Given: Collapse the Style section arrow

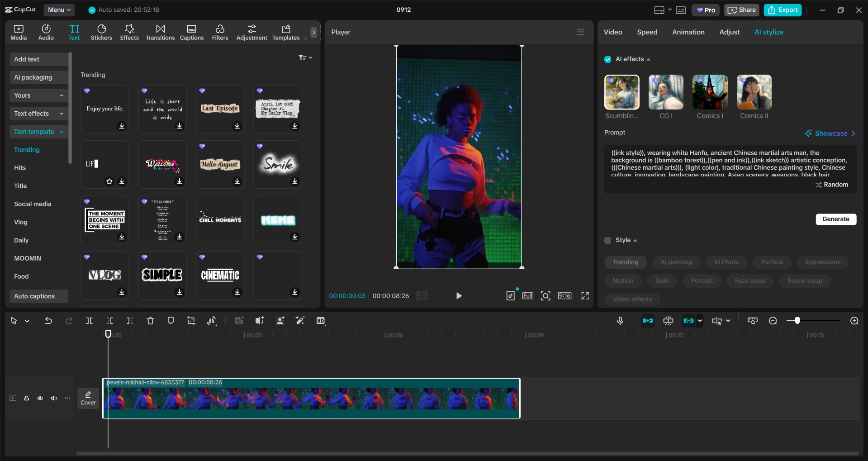Looking at the screenshot, I should pos(635,241).
